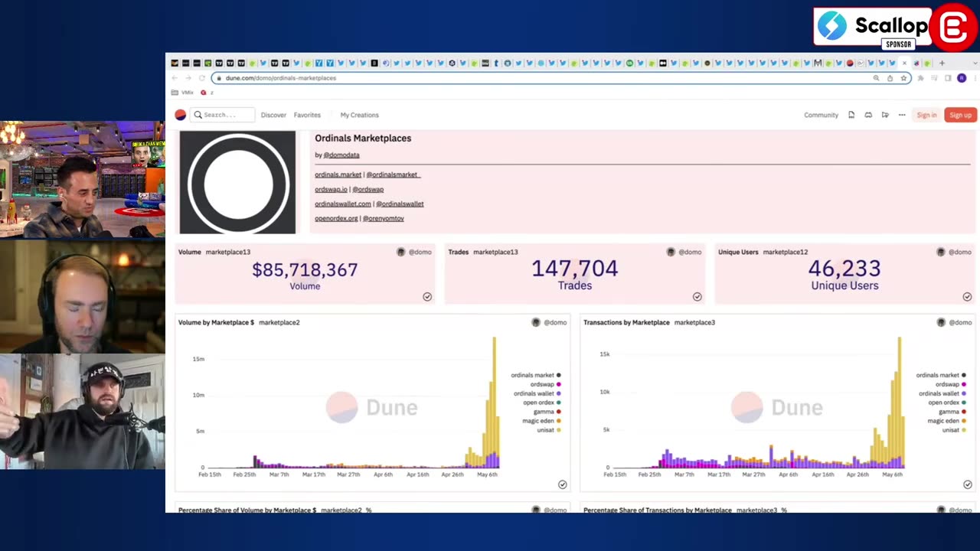980x551 pixels.
Task: Click @domo avatar on Volume by Marketplace chart
Action: [x=536, y=322]
